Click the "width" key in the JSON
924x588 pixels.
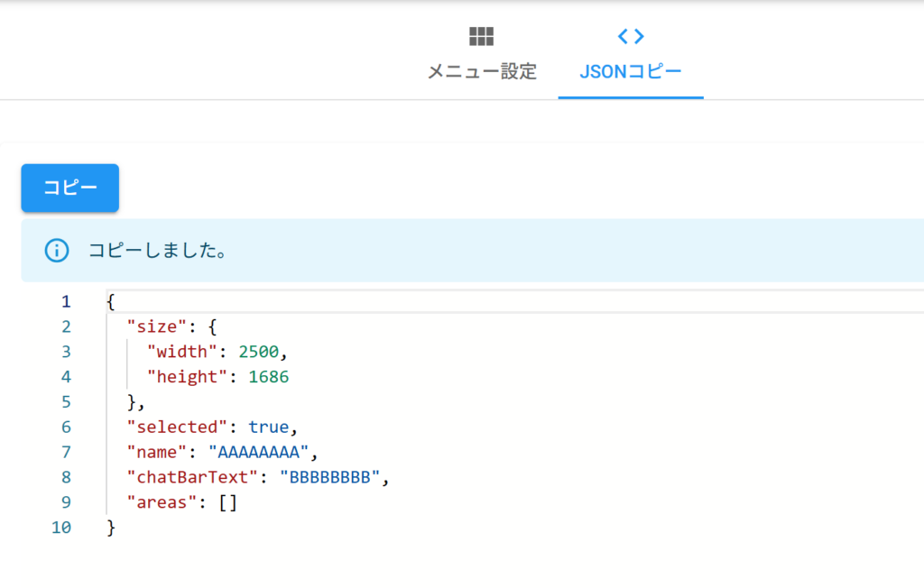point(183,352)
